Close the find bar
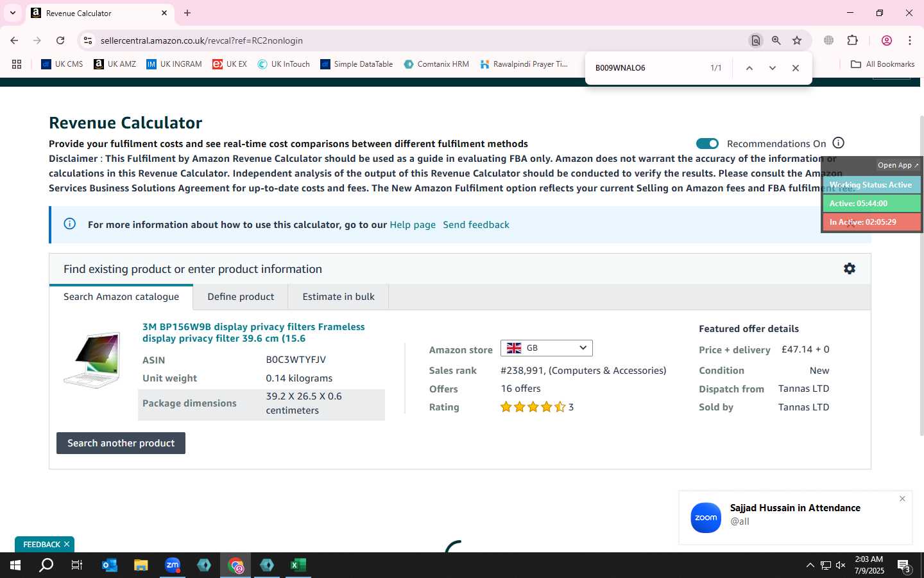Image resolution: width=924 pixels, height=578 pixels. coord(796,68)
